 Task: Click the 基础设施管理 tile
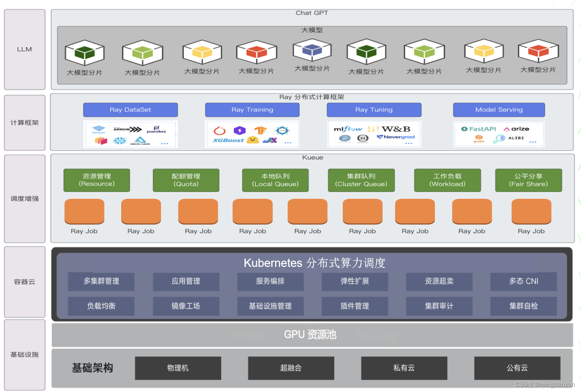[x=270, y=306]
